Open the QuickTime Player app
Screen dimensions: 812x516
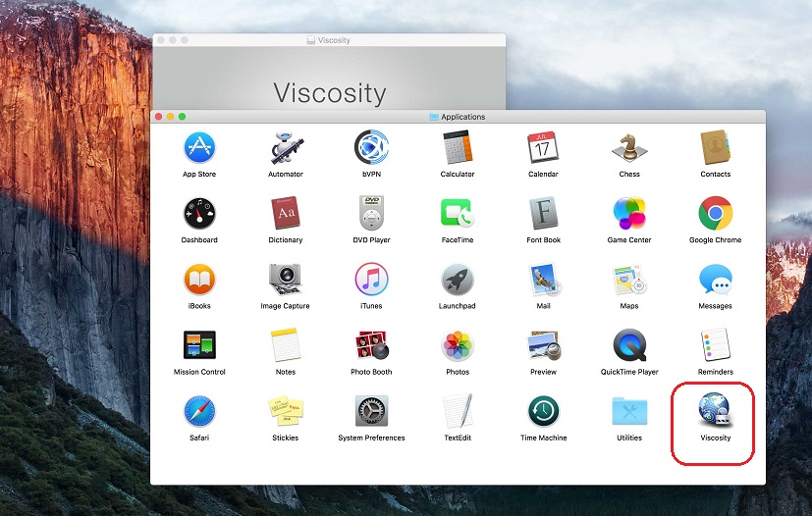(629, 345)
